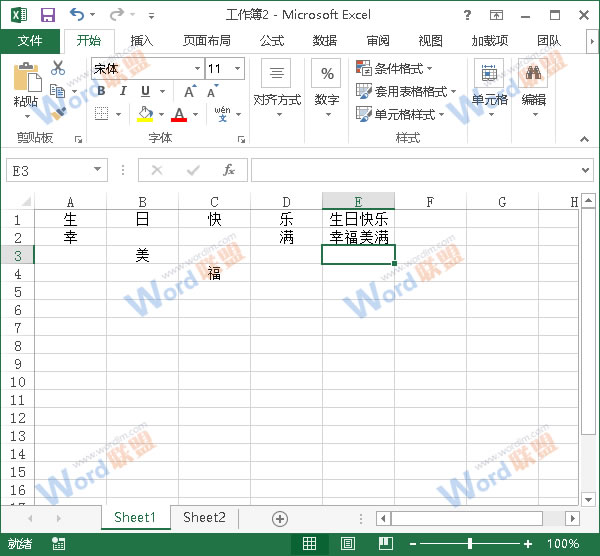Click the Redo arrow icon
This screenshot has width=600, height=556.
tap(117, 15)
